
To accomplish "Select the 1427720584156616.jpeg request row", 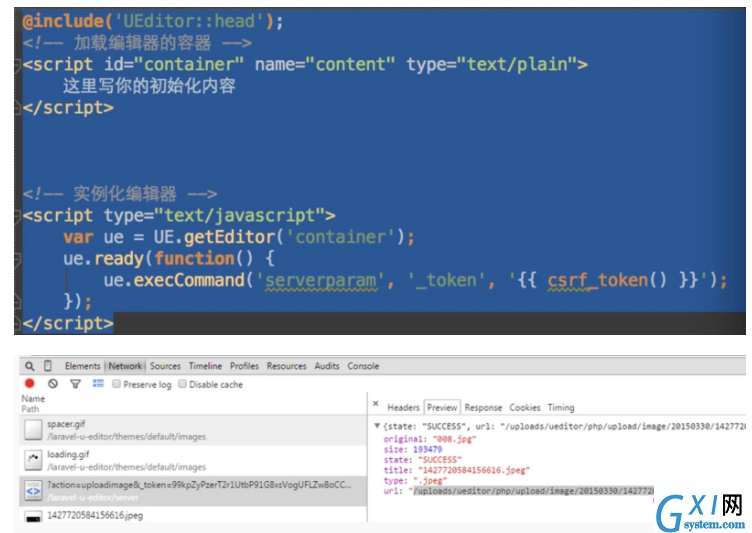I will click(x=193, y=516).
